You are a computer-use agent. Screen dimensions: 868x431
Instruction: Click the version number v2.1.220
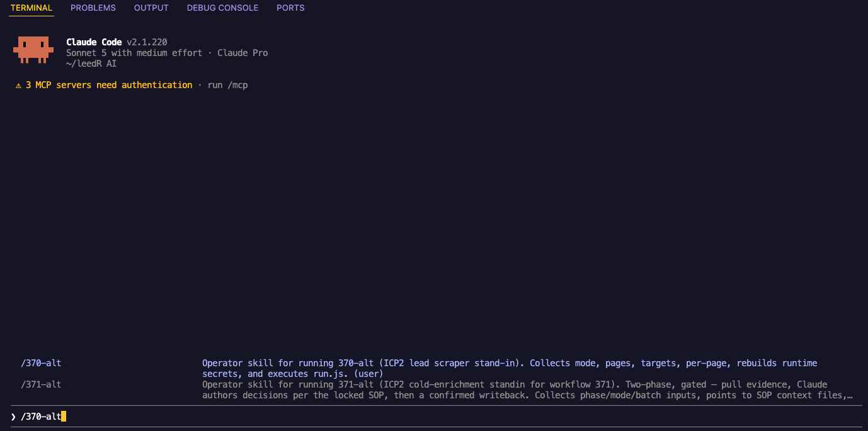coord(147,42)
